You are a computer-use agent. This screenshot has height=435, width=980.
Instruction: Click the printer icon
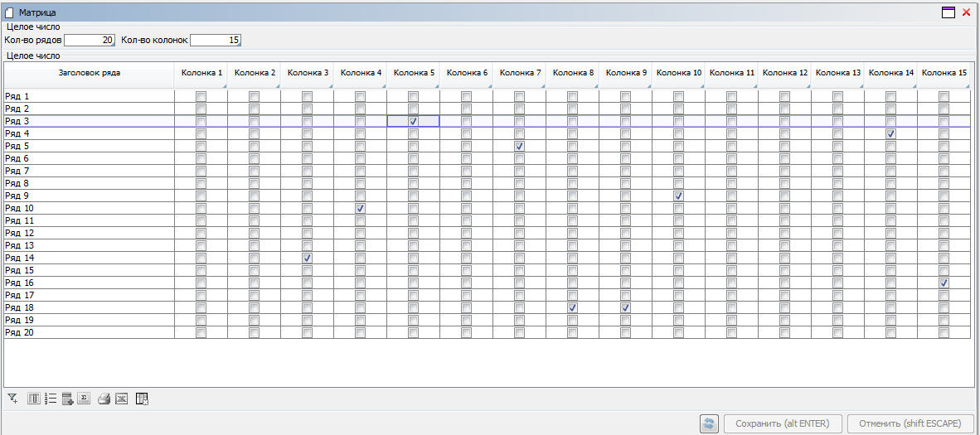(104, 399)
